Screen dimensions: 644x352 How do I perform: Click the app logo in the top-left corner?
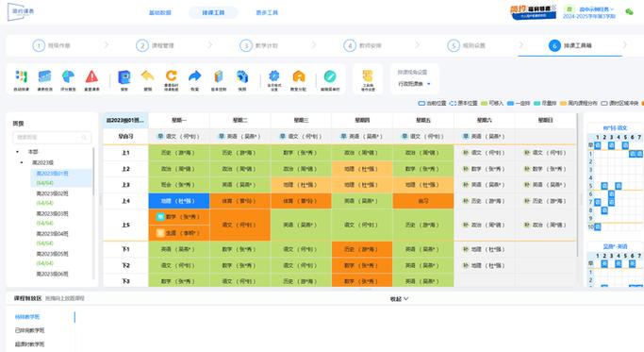[21, 11]
